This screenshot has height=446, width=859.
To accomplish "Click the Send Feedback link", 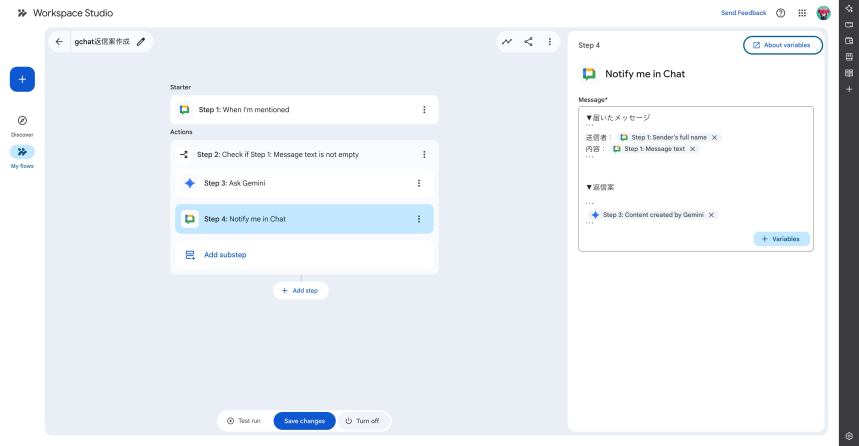I will (743, 13).
